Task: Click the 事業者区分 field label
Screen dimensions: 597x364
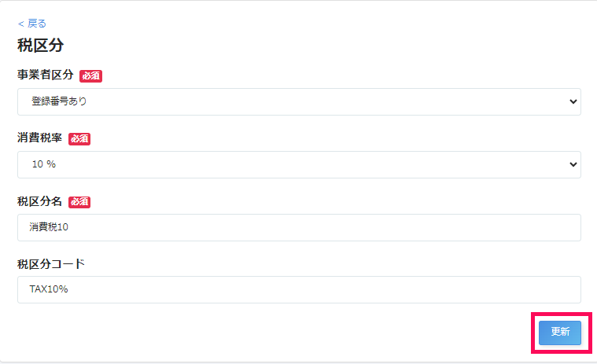Action: coord(46,75)
